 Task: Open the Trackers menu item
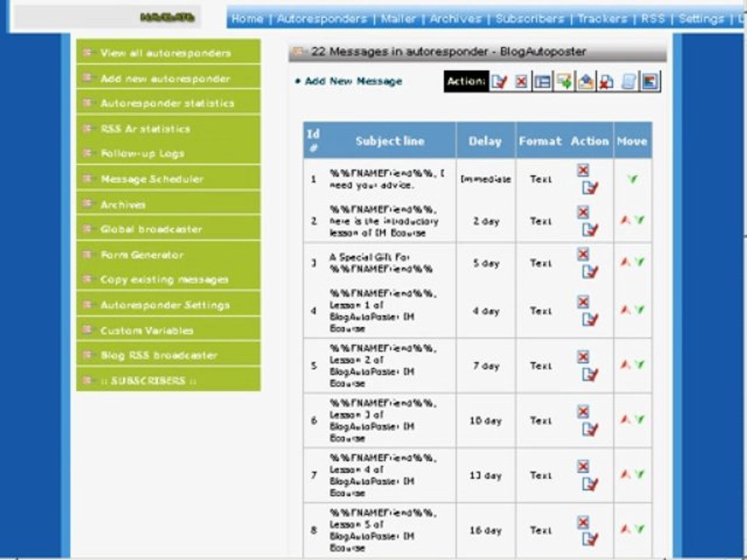[602, 19]
